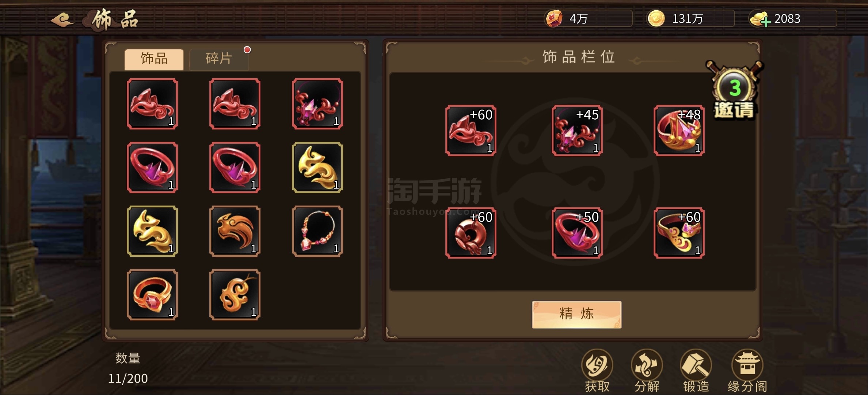Select the equipped +50 red ring slot
Image resolution: width=868 pixels, height=395 pixels.
[x=577, y=233]
